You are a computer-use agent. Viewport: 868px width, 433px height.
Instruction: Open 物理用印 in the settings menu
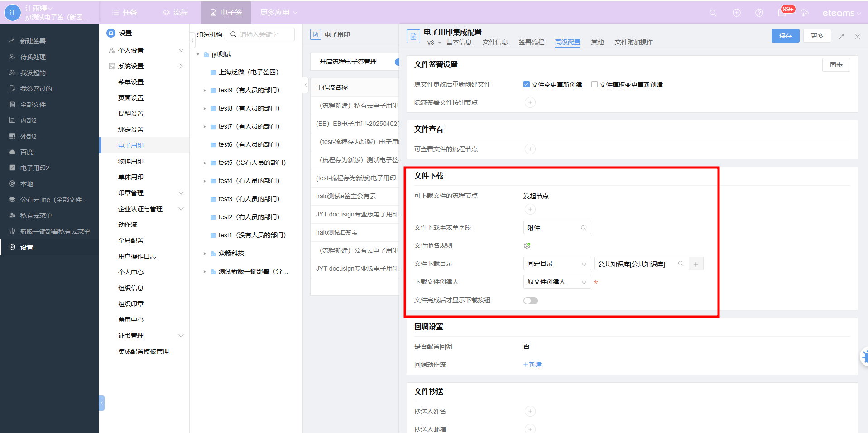point(131,161)
